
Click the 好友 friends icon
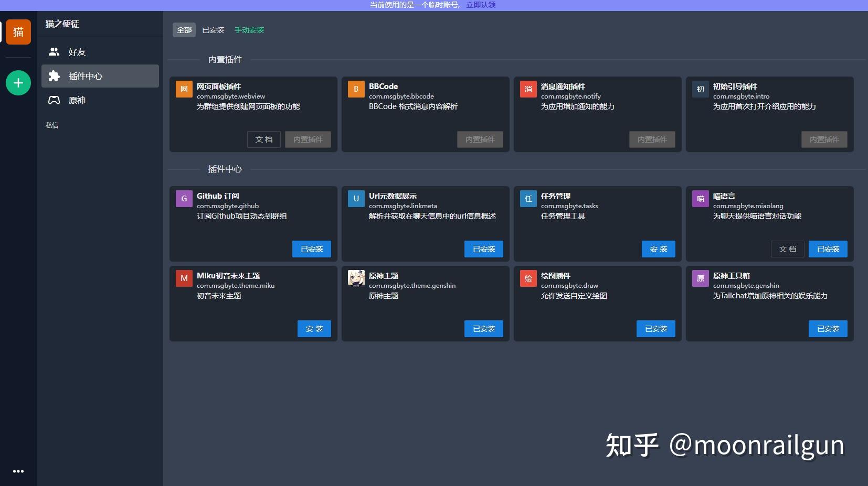tap(54, 52)
